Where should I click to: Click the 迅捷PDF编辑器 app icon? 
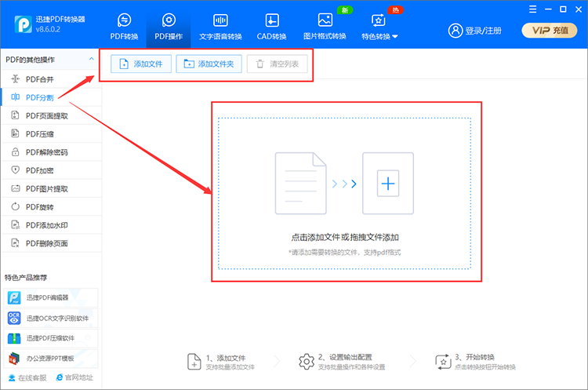click(x=15, y=297)
